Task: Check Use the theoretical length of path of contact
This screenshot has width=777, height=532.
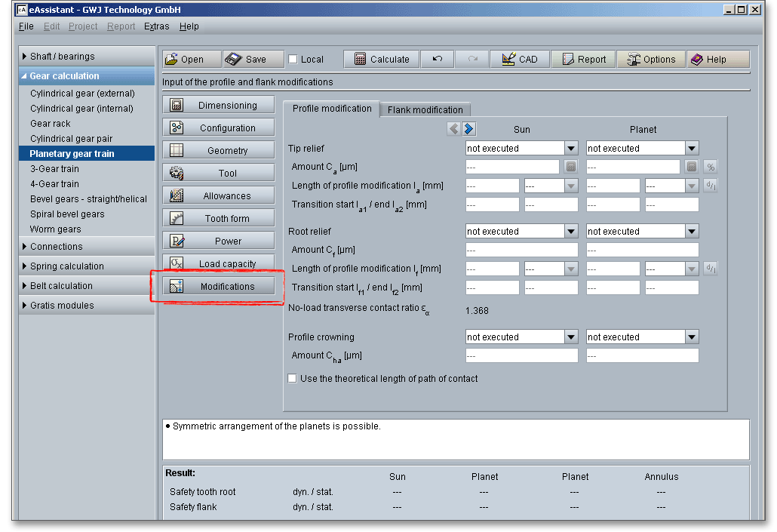Action: (293, 379)
